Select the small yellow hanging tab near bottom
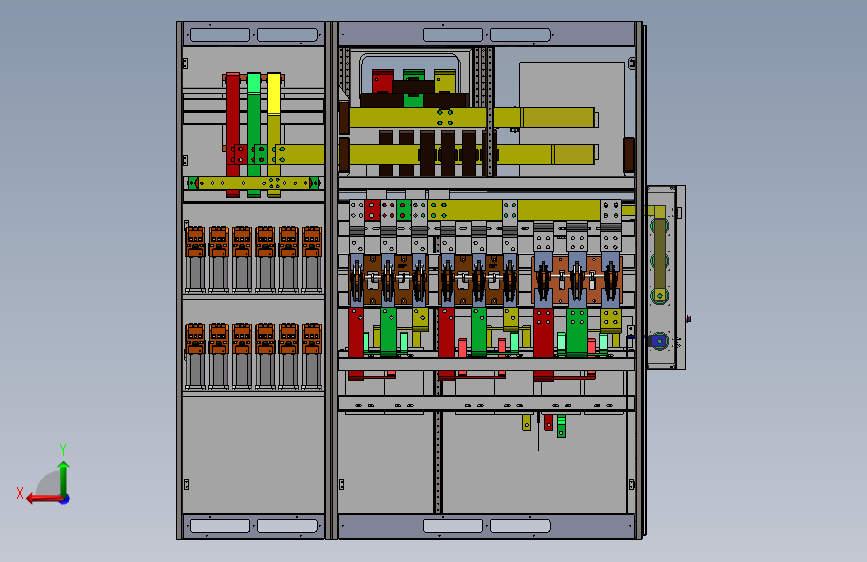This screenshot has height=562, width=867. tap(526, 422)
